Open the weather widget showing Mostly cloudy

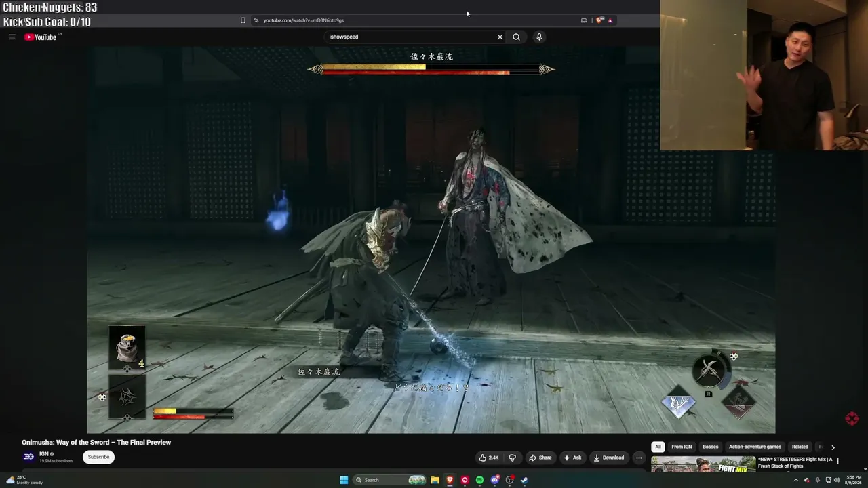[x=24, y=480]
